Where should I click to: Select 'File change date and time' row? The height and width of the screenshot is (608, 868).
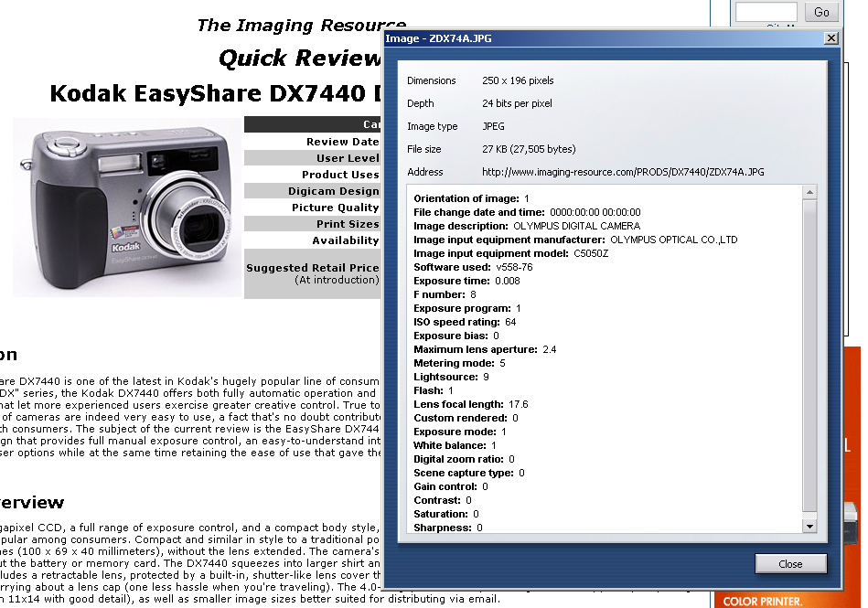[527, 212]
